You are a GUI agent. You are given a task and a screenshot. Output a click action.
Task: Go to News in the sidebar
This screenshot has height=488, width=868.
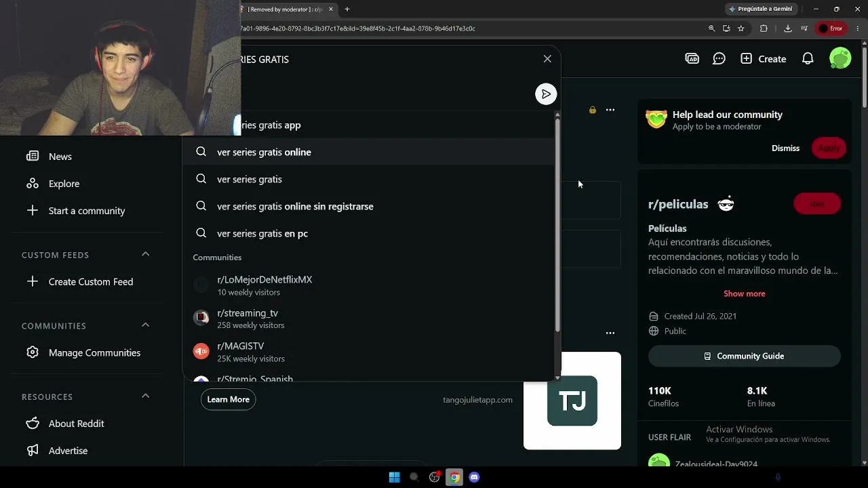point(86,157)
